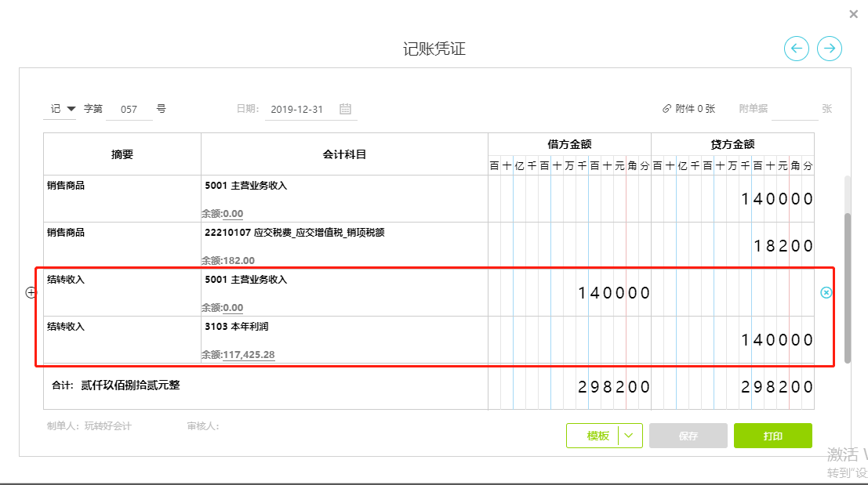Close the voucher dialog with X

854,14
